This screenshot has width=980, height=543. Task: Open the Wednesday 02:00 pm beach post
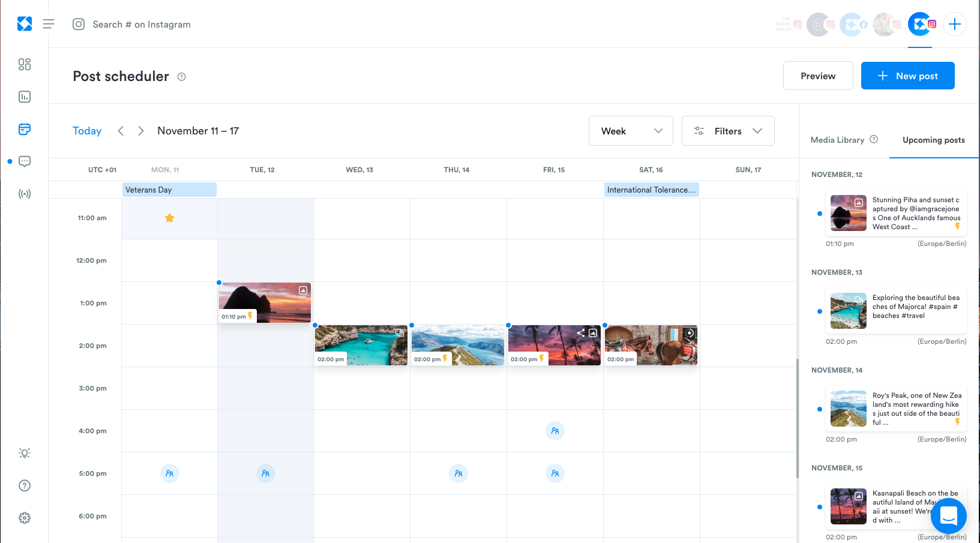click(x=361, y=346)
